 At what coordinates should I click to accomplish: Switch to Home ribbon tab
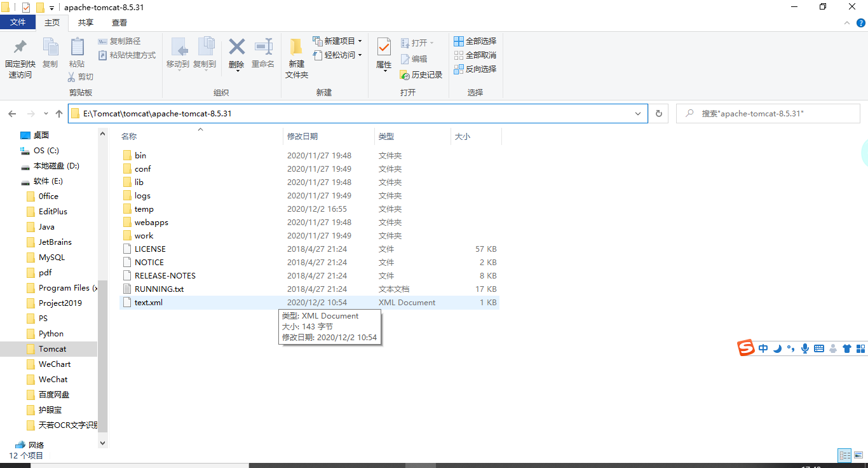pyautogui.click(x=52, y=22)
